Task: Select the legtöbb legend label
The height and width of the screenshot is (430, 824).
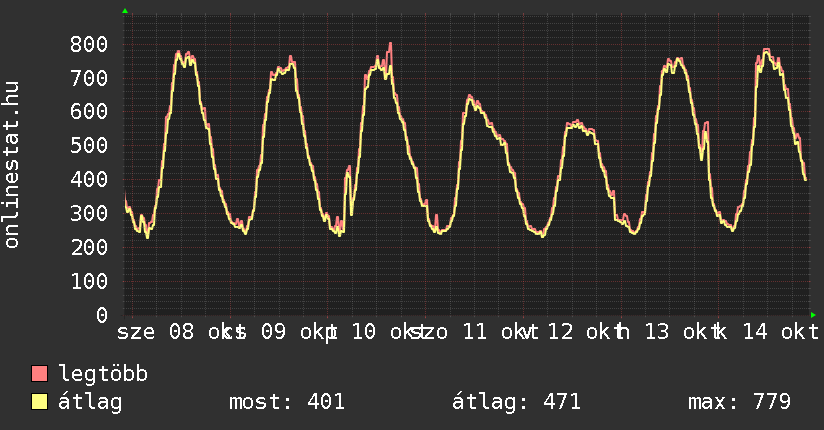Action: point(104,374)
